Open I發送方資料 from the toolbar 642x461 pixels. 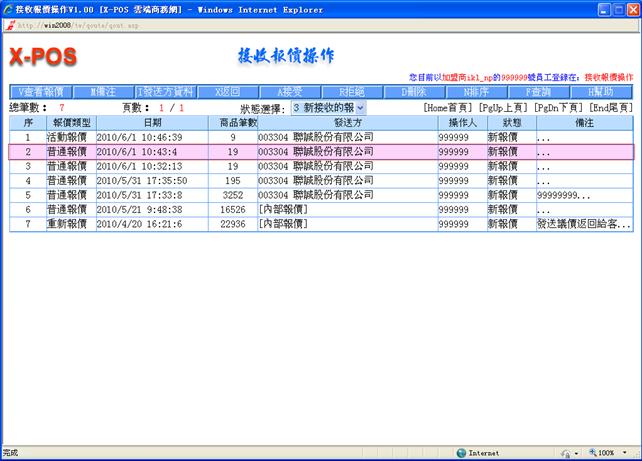(166, 91)
